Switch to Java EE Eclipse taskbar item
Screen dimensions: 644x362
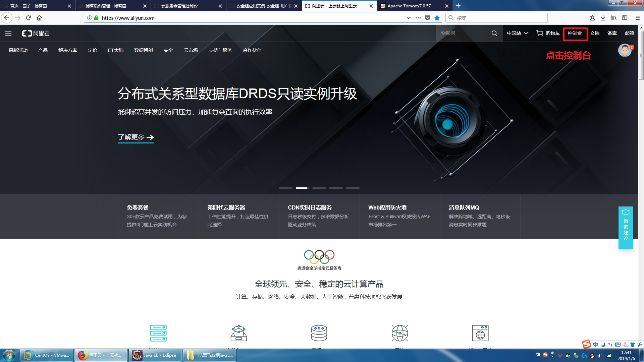(155, 355)
